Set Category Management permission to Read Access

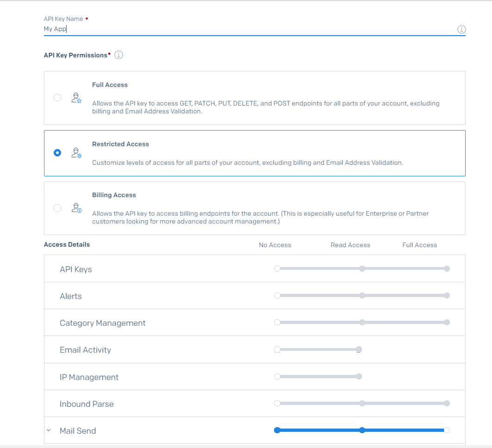362,322
